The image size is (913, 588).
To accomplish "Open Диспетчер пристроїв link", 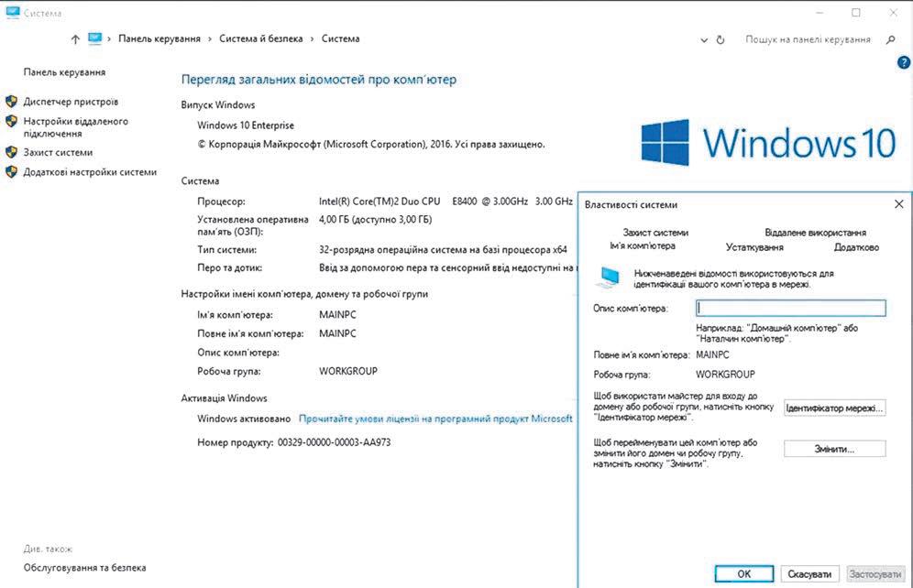I will tap(71, 102).
